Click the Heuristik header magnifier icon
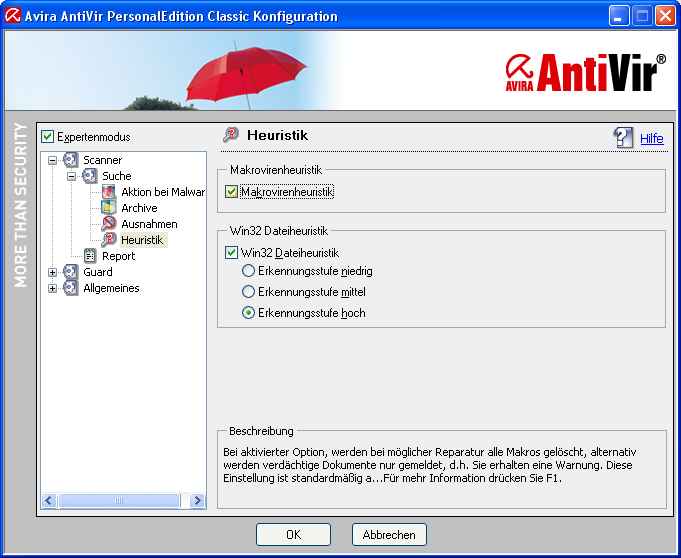Screen dimensions: 681x558 point(231,135)
